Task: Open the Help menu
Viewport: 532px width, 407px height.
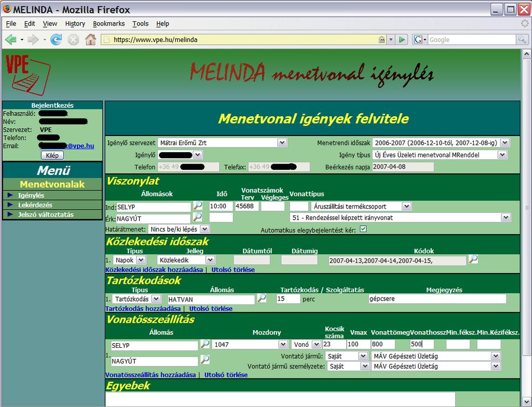Action: point(163,24)
